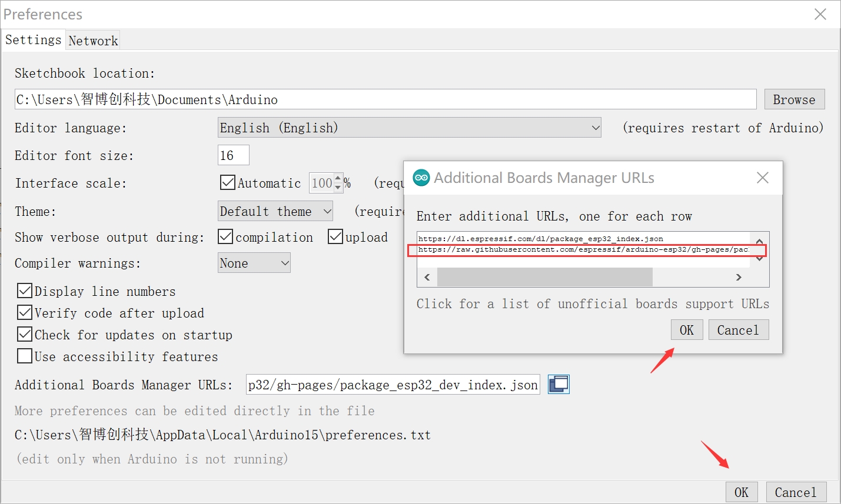Click the left scroll arrow in URL box
Screen dimensions: 841x504
pyautogui.click(x=427, y=277)
